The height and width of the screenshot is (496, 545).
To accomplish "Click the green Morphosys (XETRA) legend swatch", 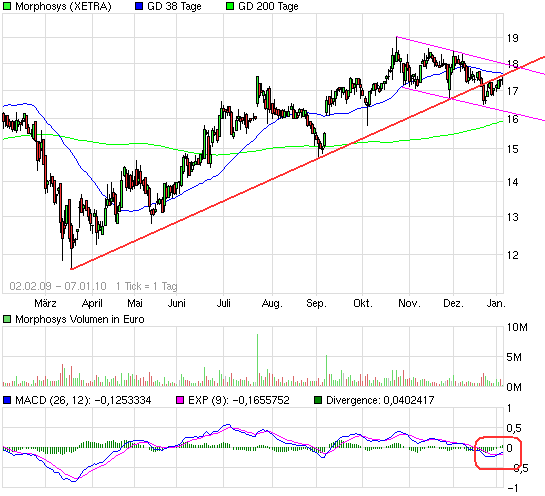I will point(7,6).
